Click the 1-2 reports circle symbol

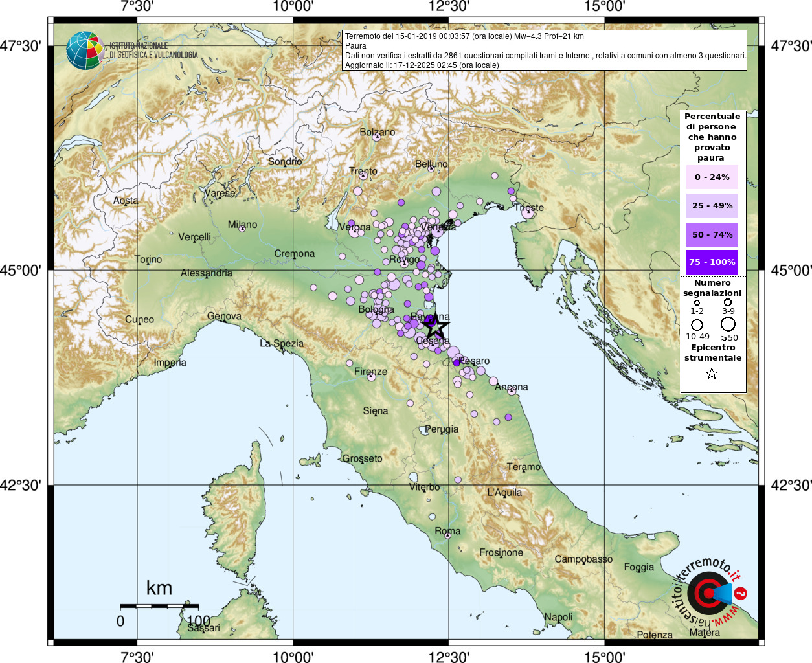pos(697,302)
